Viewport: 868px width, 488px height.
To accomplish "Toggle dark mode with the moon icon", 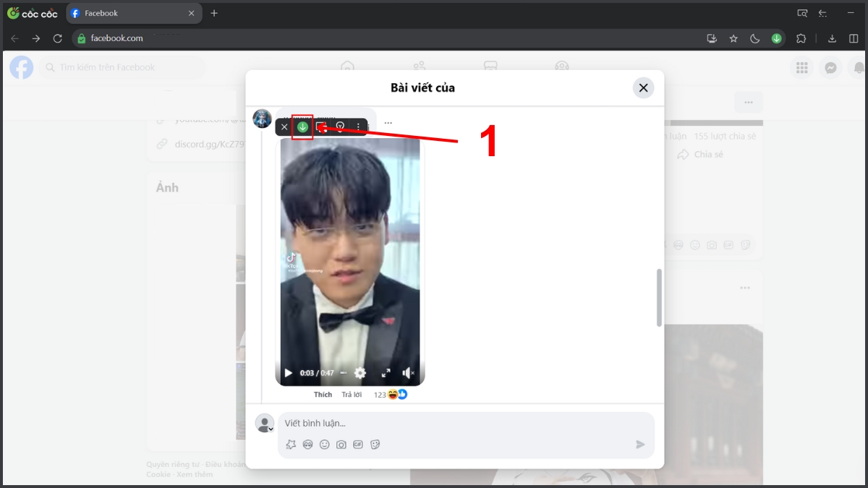I will pos(755,38).
